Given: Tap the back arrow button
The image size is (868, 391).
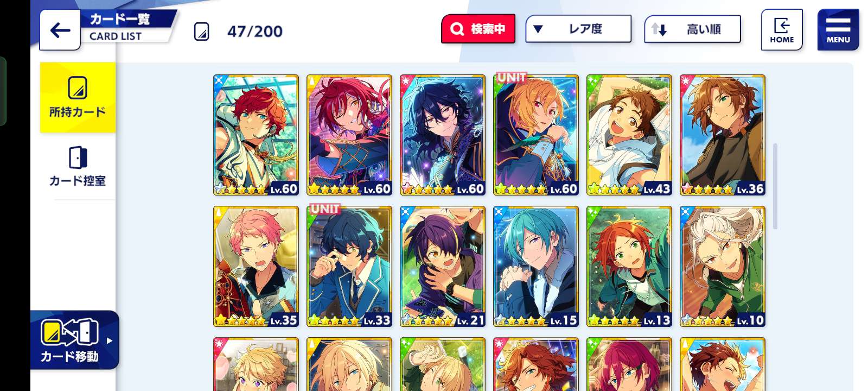Looking at the screenshot, I should 60,30.
